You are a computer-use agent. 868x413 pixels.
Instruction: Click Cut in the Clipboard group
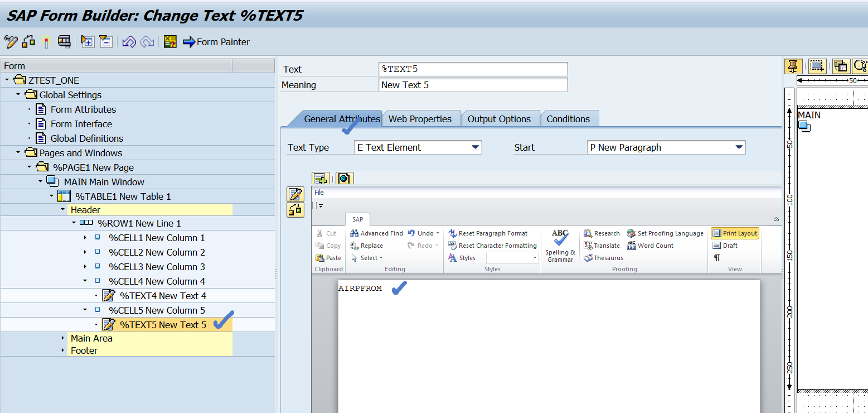tap(326, 233)
